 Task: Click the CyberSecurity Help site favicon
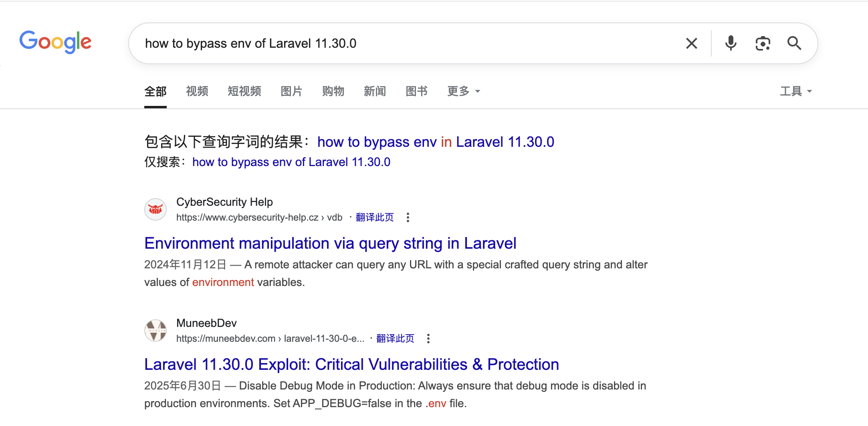[x=155, y=209]
